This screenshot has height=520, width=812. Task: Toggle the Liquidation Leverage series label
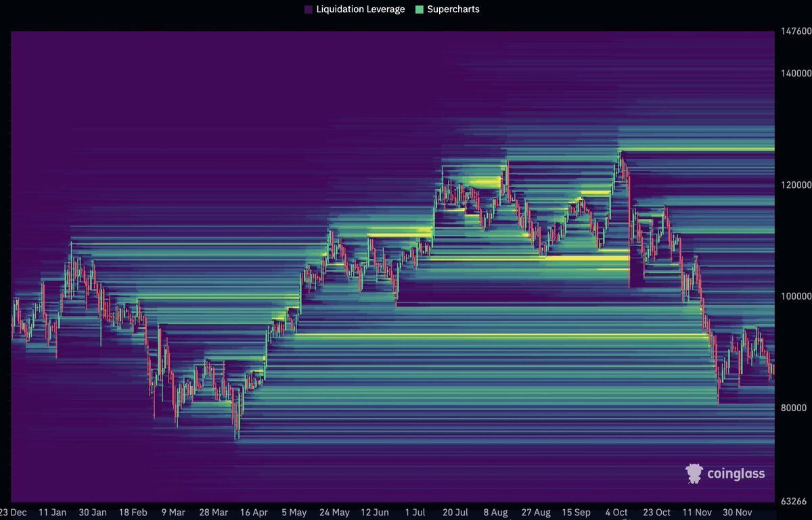coord(361,9)
